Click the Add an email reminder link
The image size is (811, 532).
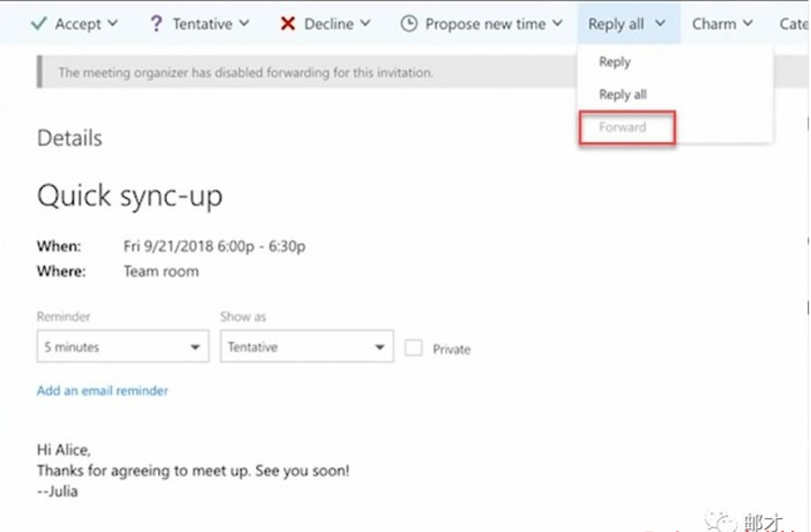pos(102,391)
